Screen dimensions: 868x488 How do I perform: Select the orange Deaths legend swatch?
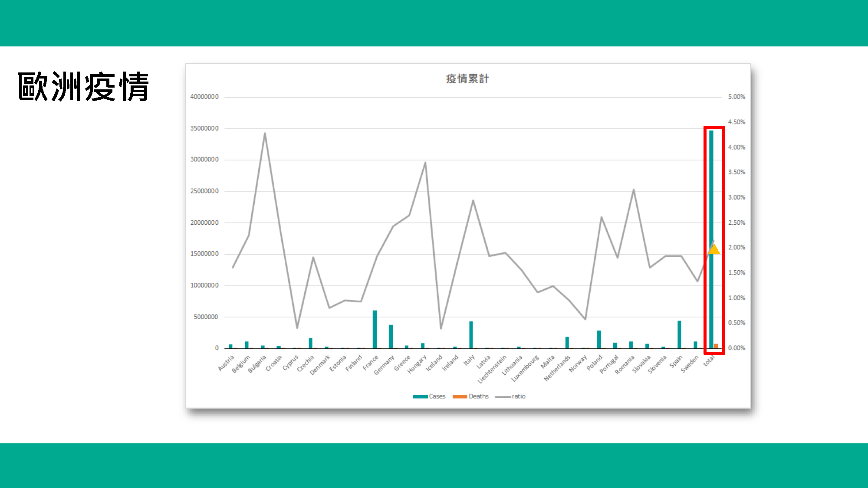click(x=460, y=396)
